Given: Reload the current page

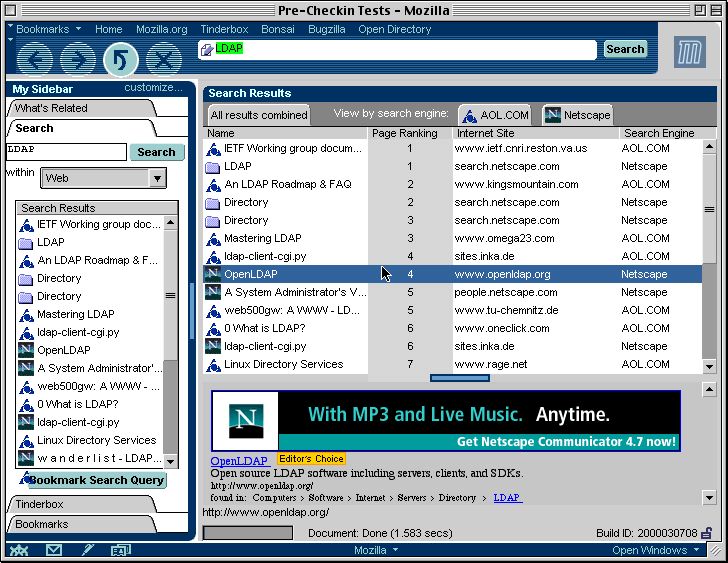Looking at the screenshot, I should pos(121,60).
